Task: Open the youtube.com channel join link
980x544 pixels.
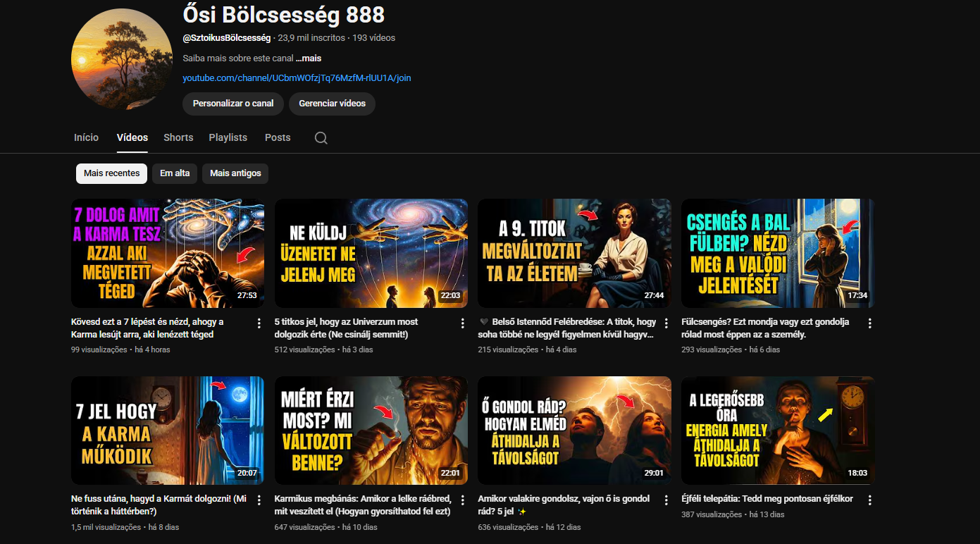Action: tap(297, 78)
